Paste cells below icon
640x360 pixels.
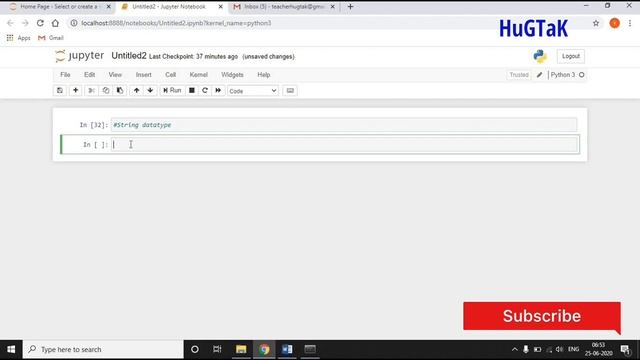click(120, 91)
